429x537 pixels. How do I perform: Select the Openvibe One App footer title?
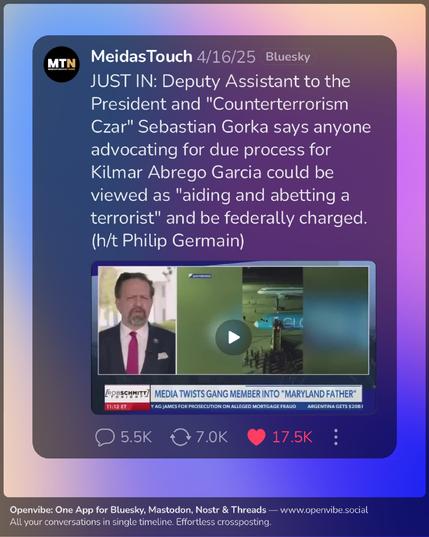pyautogui.click(x=138, y=510)
